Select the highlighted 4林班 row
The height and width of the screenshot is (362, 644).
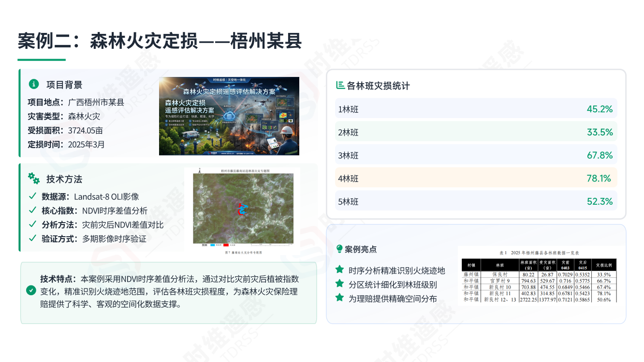coord(476,178)
